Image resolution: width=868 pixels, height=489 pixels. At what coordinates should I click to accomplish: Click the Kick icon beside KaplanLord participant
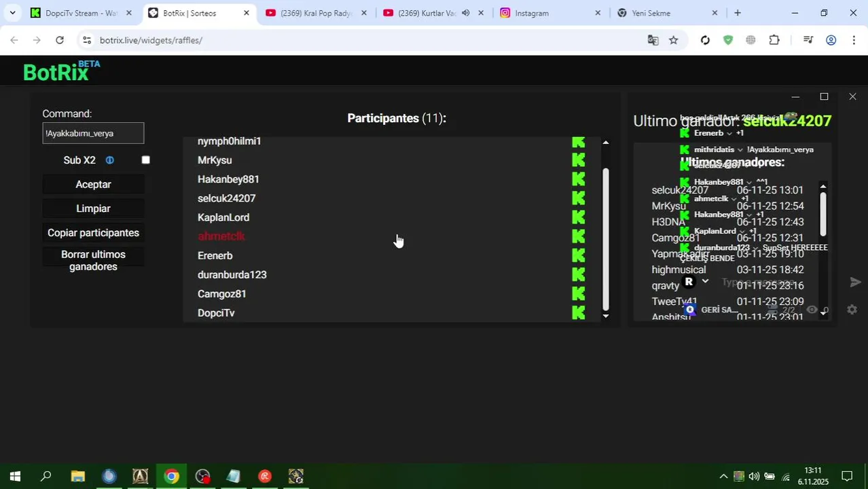[578, 217]
